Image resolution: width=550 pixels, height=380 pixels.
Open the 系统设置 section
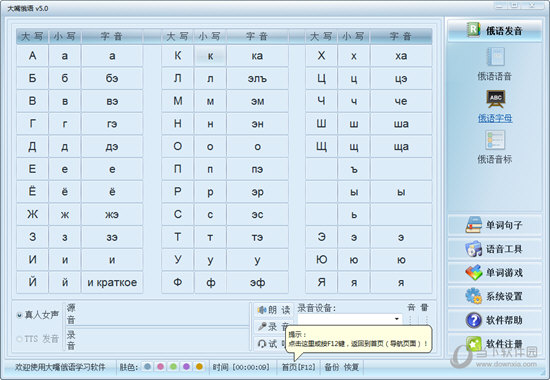coord(495,296)
